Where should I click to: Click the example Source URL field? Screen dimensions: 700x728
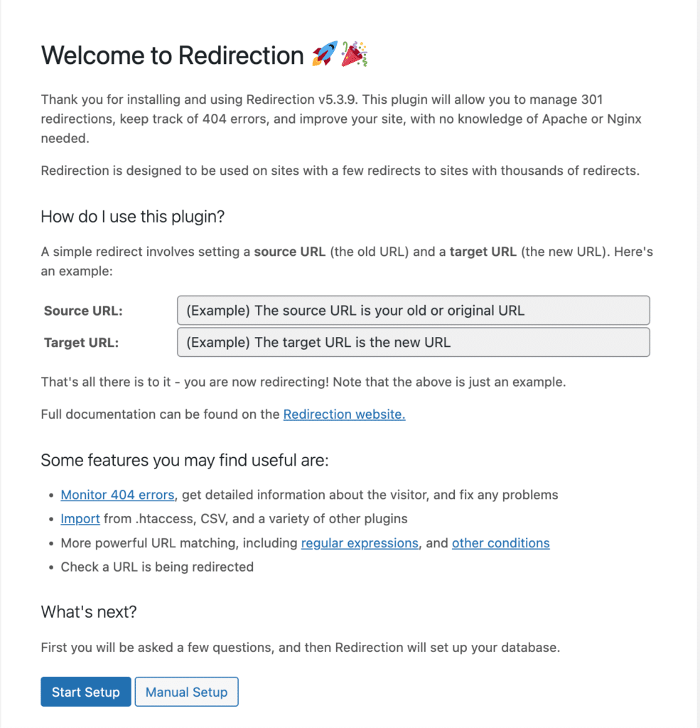click(413, 311)
